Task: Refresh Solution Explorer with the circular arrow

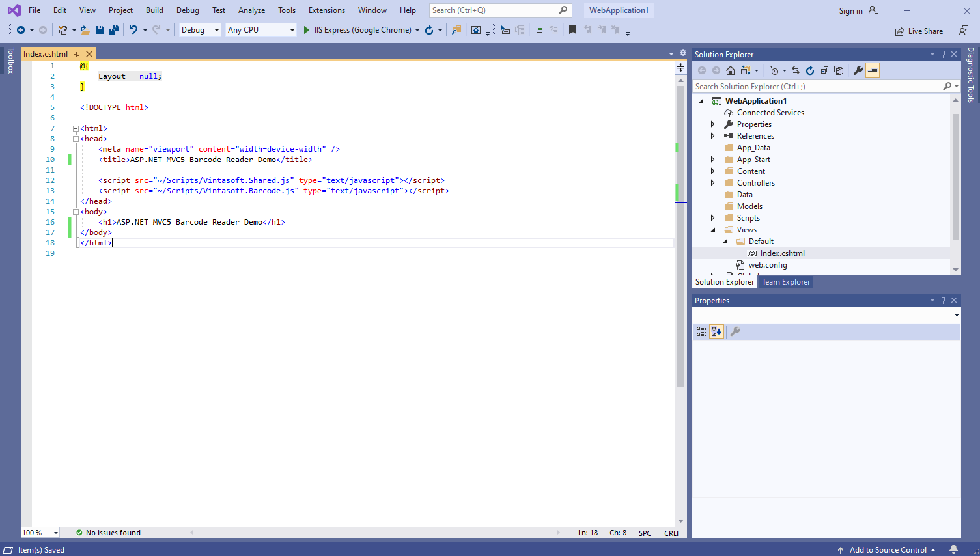Action: (810, 70)
